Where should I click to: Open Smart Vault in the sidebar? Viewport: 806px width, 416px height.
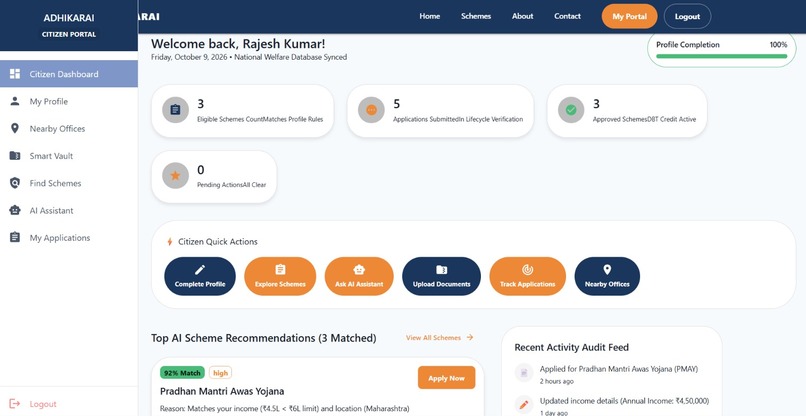[x=68, y=156]
